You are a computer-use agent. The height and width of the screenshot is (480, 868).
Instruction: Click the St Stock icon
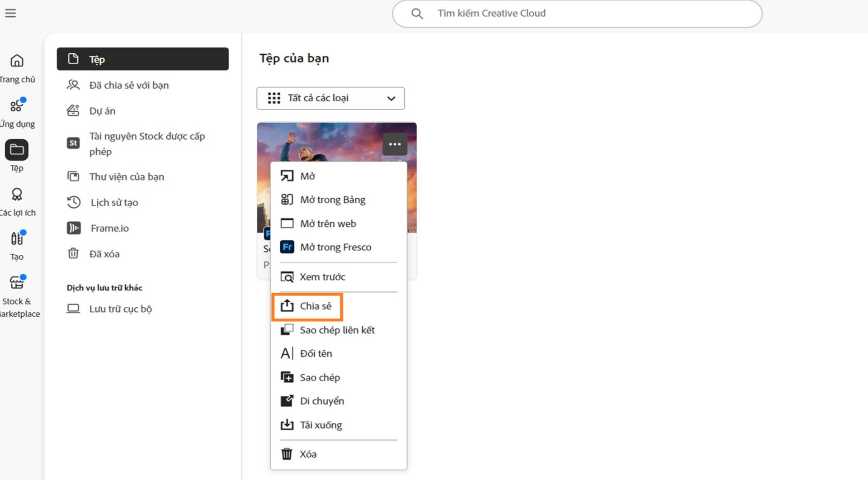tap(73, 143)
